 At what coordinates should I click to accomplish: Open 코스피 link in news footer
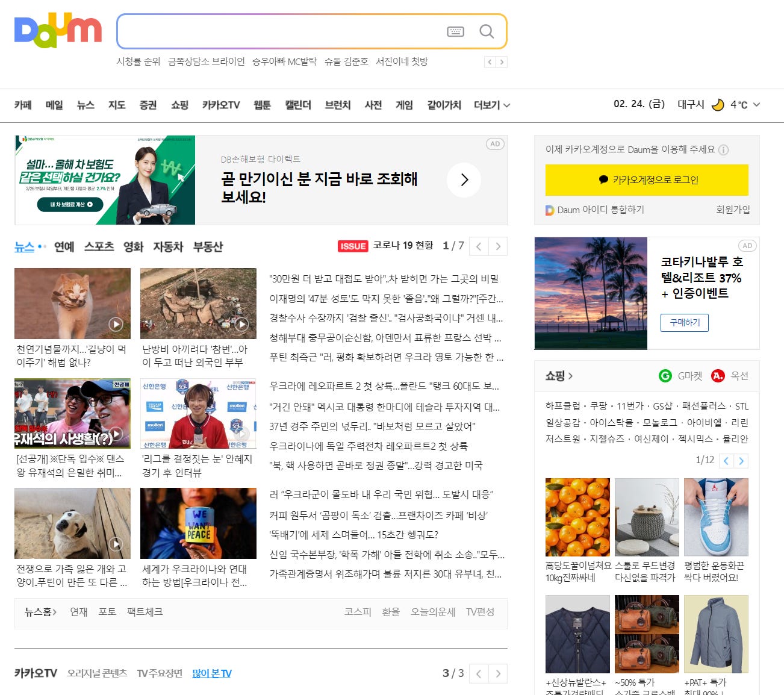pyautogui.click(x=358, y=612)
